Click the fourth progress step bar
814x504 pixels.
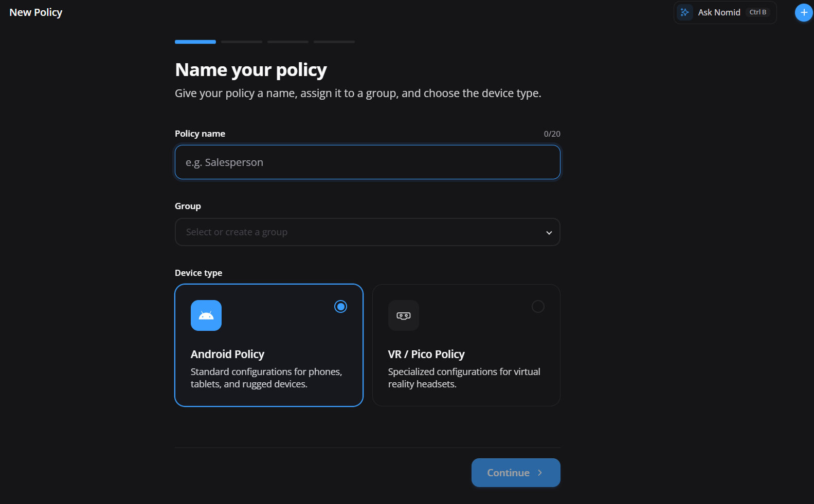coord(334,42)
